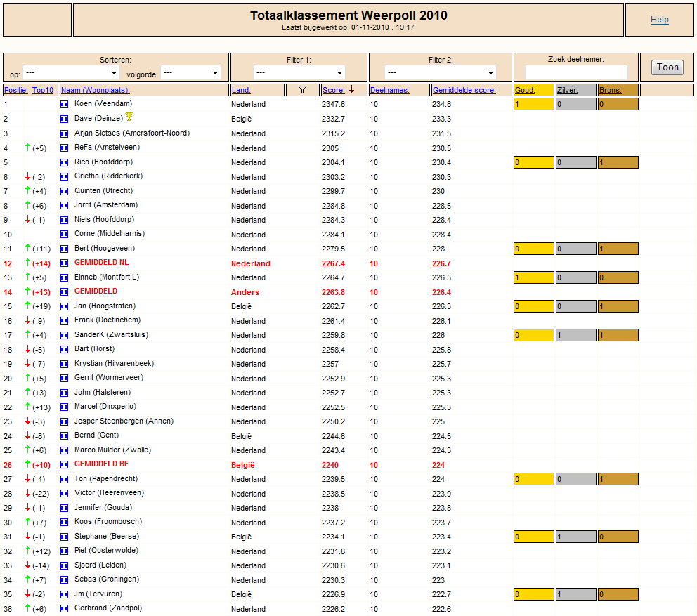Click the Toon button
This screenshot has width=697, height=616.
click(667, 67)
